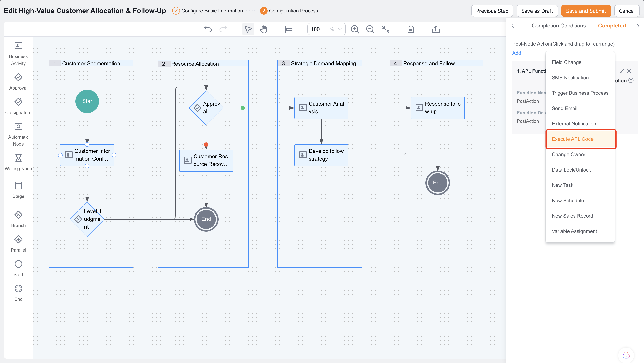Viewport: 644px width, 363px height.
Task: Remove APL Function action with X
Action: click(x=629, y=71)
